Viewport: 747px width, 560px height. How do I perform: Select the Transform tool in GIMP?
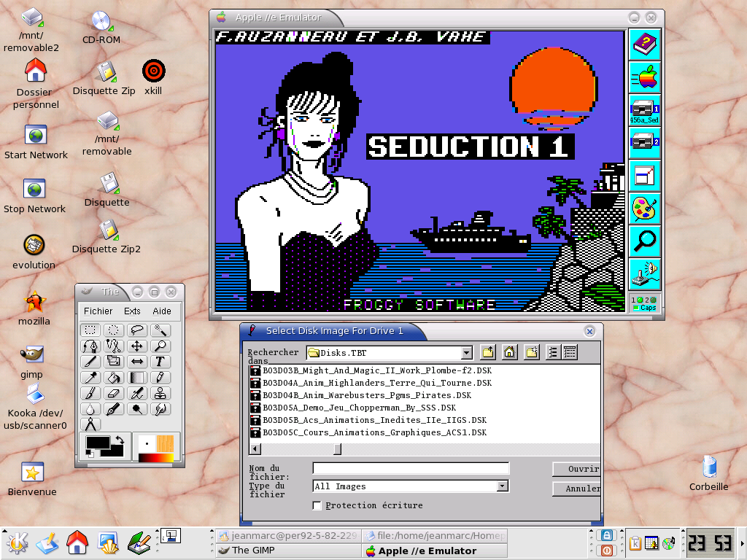(113, 362)
